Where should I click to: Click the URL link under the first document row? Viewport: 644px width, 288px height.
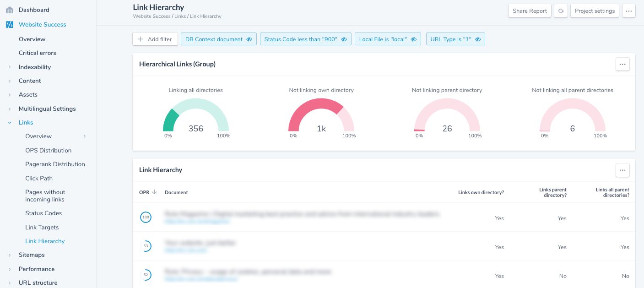(197, 222)
